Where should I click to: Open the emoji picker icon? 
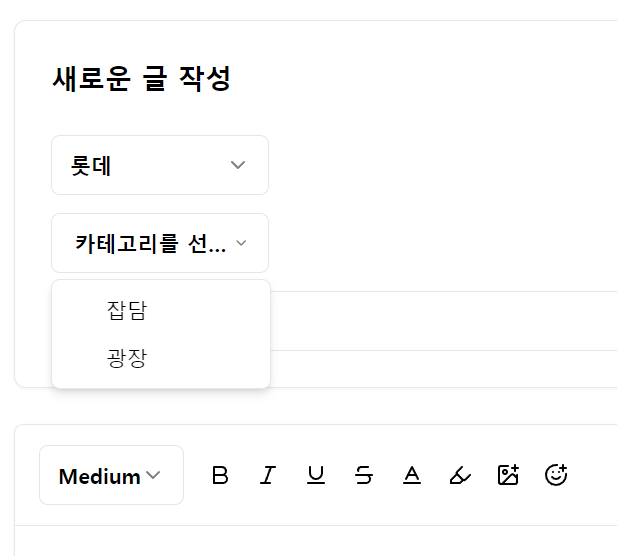[556, 476]
